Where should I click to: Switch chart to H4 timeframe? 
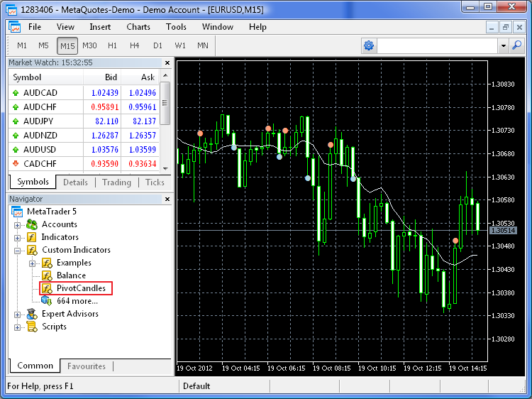pyautogui.click(x=134, y=45)
